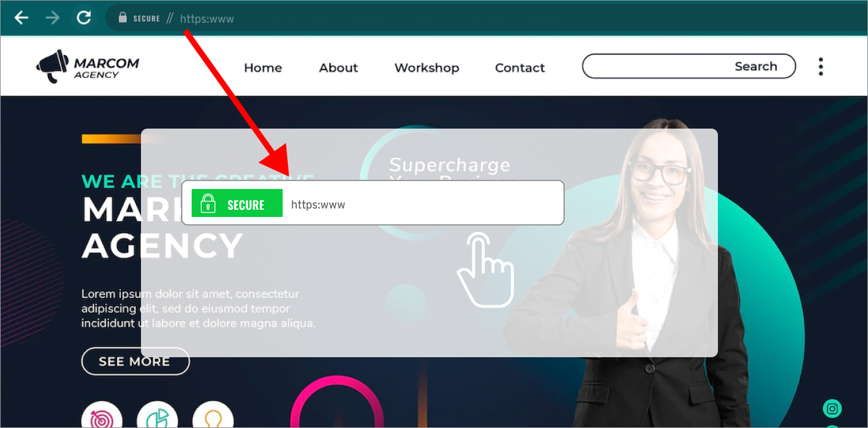Click the browser forward arrow
This screenshot has height=428, width=868.
click(53, 18)
